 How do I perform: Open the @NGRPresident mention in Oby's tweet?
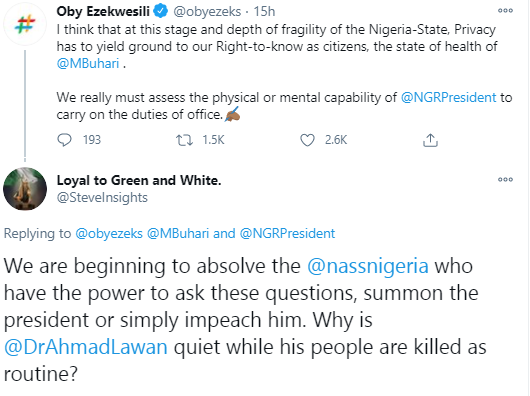(449, 97)
